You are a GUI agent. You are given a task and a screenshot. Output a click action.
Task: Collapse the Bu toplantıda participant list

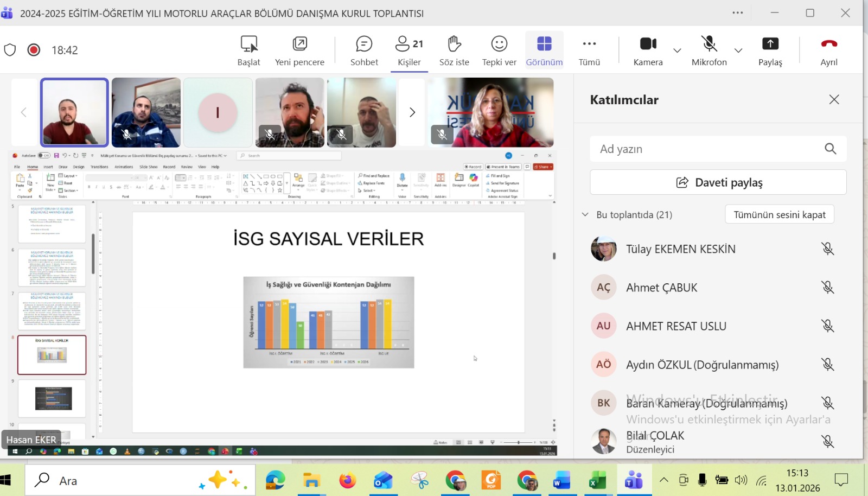pyautogui.click(x=585, y=214)
